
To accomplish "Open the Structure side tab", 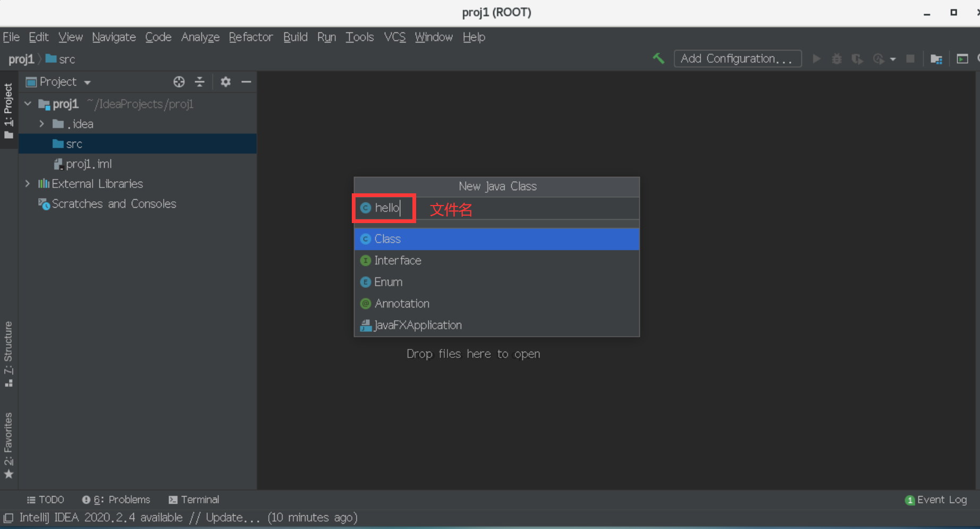I will click(x=9, y=354).
